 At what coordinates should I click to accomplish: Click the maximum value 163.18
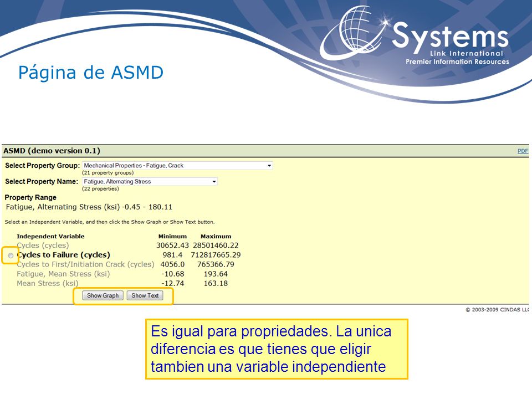coord(216,283)
